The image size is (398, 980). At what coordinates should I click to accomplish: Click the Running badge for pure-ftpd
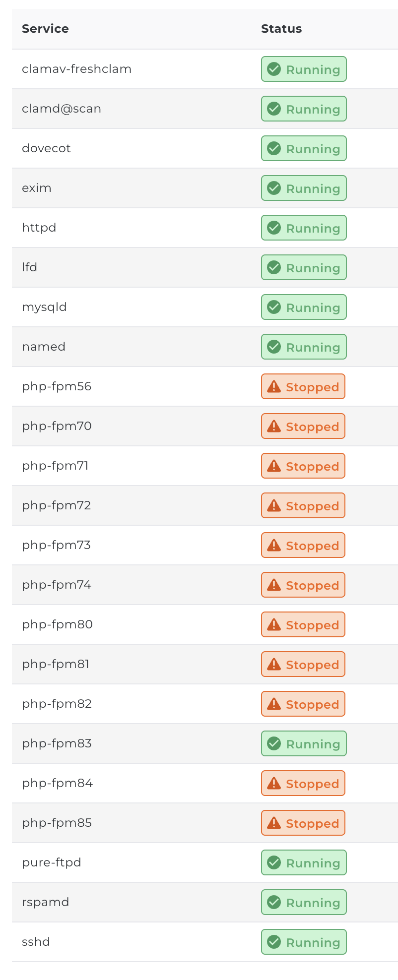point(304,862)
